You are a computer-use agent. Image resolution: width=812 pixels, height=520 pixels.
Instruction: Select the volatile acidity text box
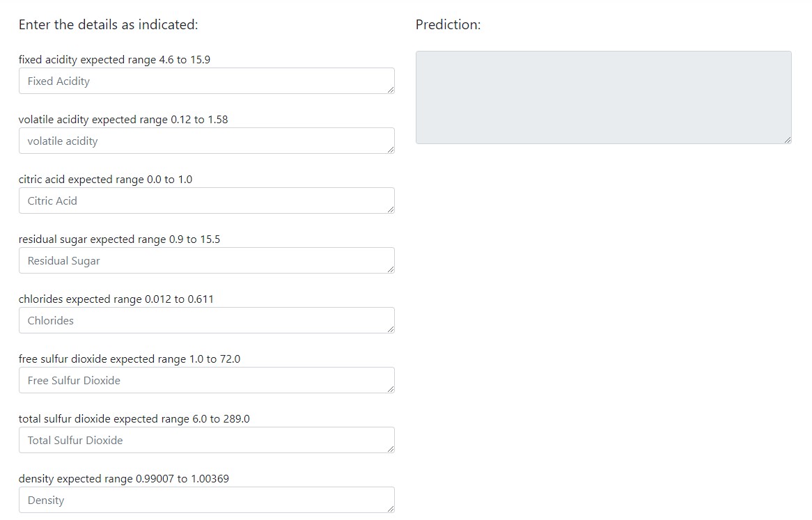[207, 141]
